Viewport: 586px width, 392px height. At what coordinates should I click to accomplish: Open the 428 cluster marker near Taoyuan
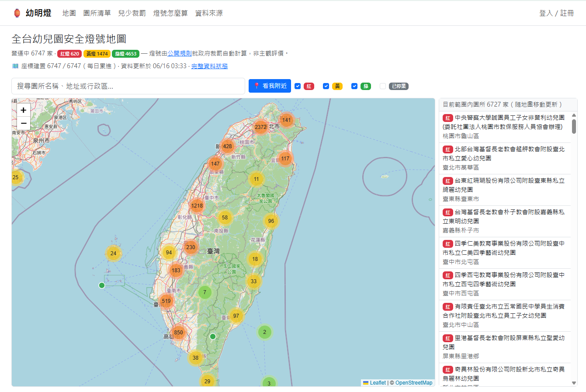(228, 146)
